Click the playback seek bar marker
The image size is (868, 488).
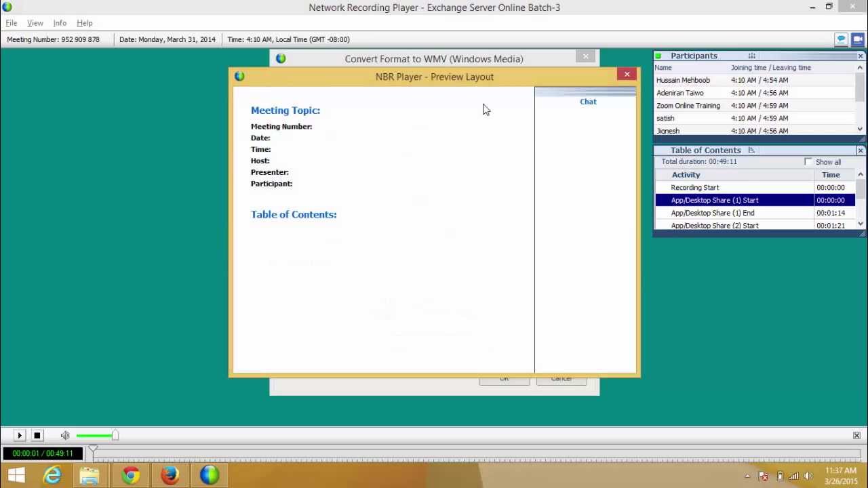coord(93,449)
